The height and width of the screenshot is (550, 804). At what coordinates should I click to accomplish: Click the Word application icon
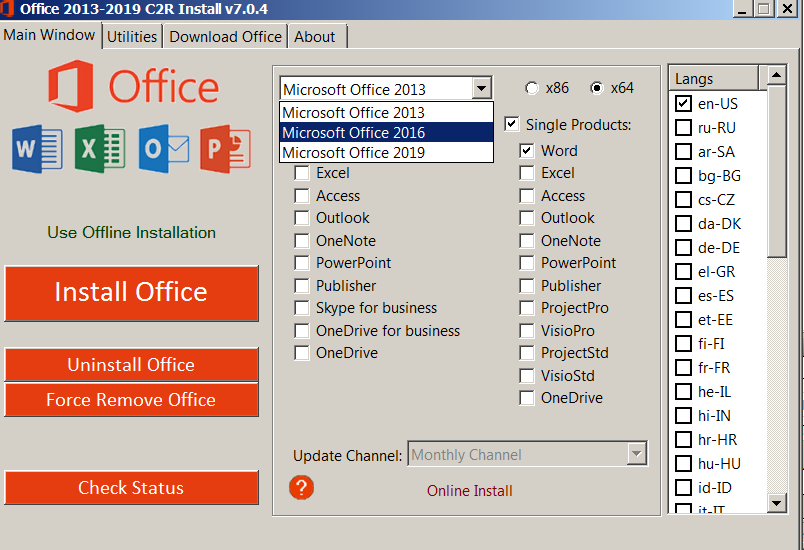37,149
